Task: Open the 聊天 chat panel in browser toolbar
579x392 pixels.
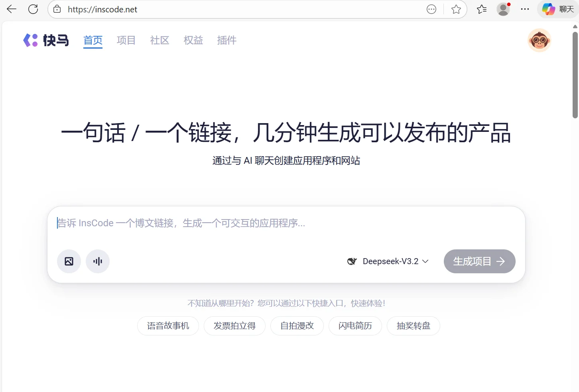Action: [557, 9]
